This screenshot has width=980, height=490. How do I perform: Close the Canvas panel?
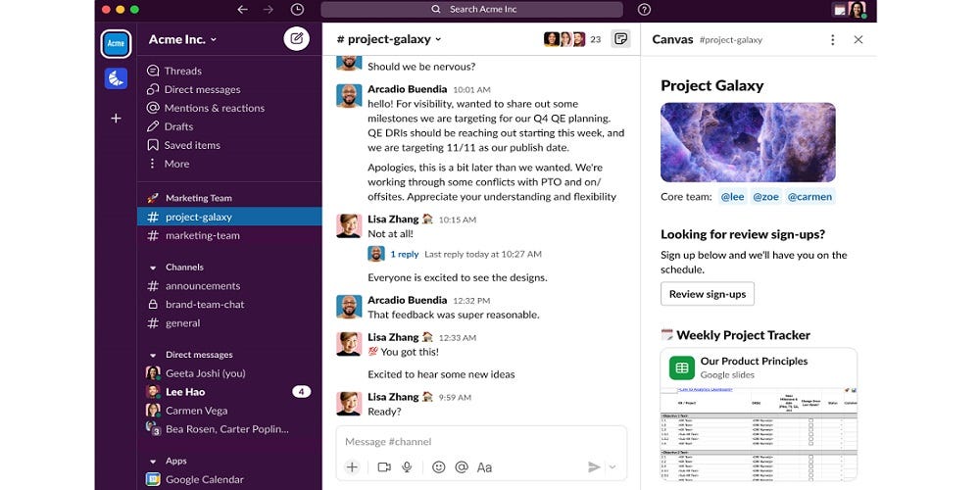click(x=858, y=39)
